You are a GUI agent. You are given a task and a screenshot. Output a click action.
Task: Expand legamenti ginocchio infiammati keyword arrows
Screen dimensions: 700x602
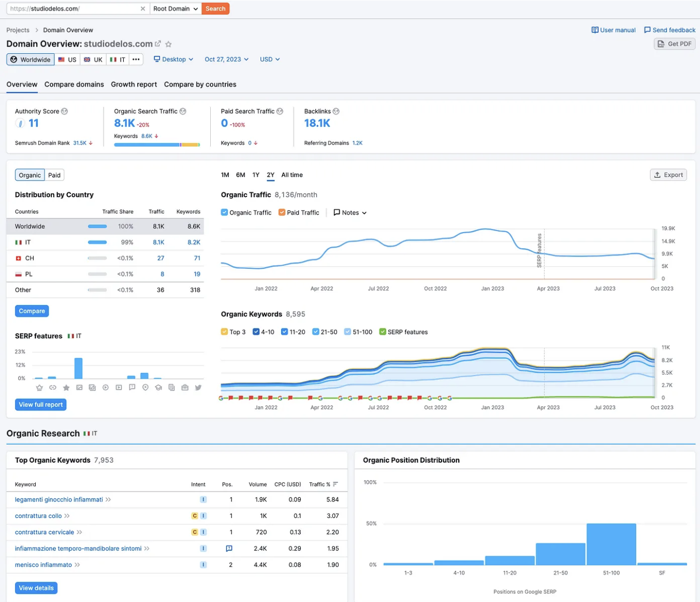pos(108,500)
